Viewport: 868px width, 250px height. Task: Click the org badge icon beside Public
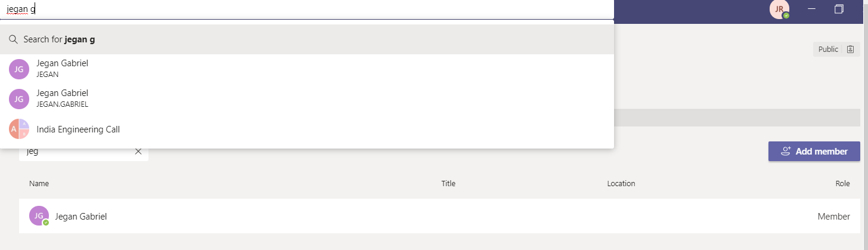851,50
